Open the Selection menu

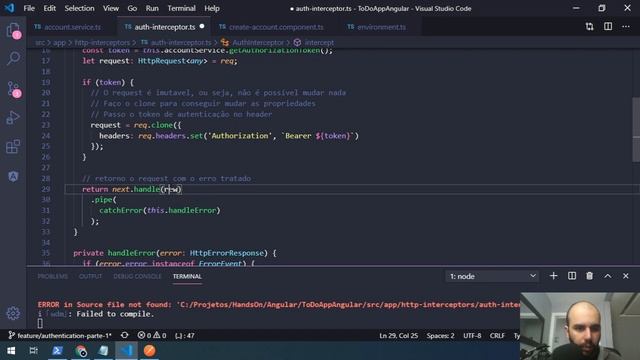click(79, 8)
